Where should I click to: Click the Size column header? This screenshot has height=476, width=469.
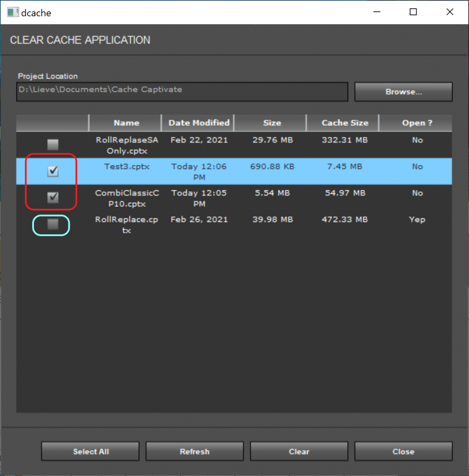click(272, 123)
